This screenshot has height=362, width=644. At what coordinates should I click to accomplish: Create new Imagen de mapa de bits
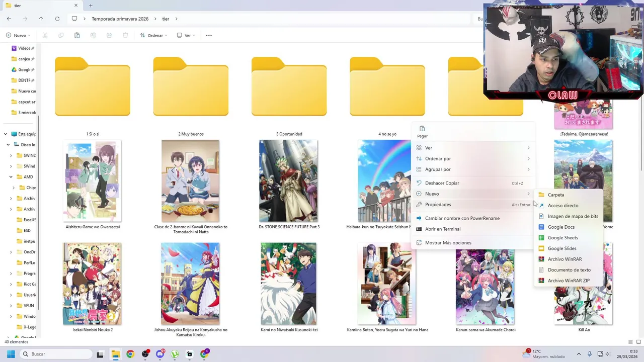click(x=569, y=216)
